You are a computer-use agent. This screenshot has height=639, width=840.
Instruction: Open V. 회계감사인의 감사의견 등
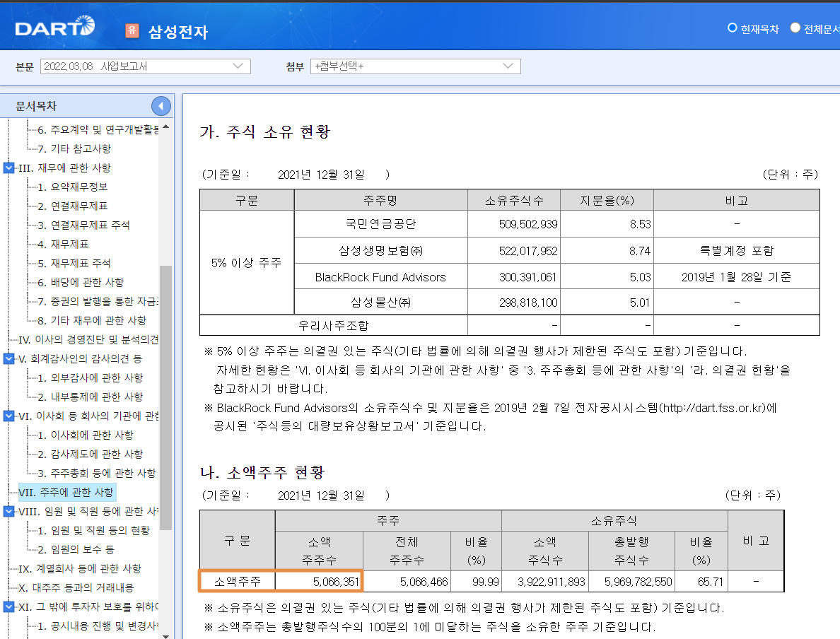click(80, 358)
